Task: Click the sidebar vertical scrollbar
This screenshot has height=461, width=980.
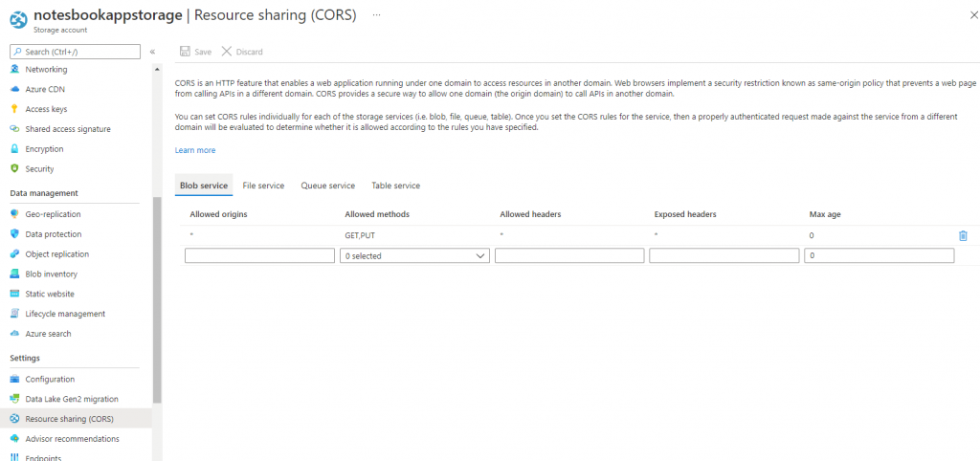Action: pyautogui.click(x=157, y=296)
